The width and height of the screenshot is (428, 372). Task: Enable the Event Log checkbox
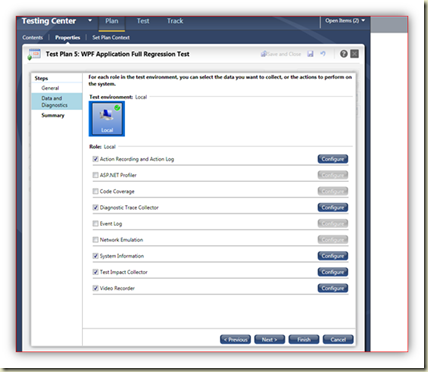coord(96,224)
